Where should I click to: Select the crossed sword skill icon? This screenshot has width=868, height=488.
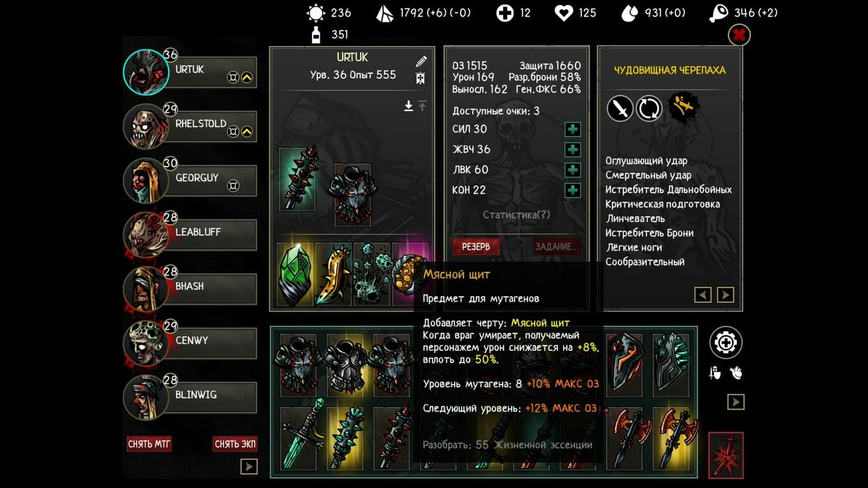click(x=620, y=108)
